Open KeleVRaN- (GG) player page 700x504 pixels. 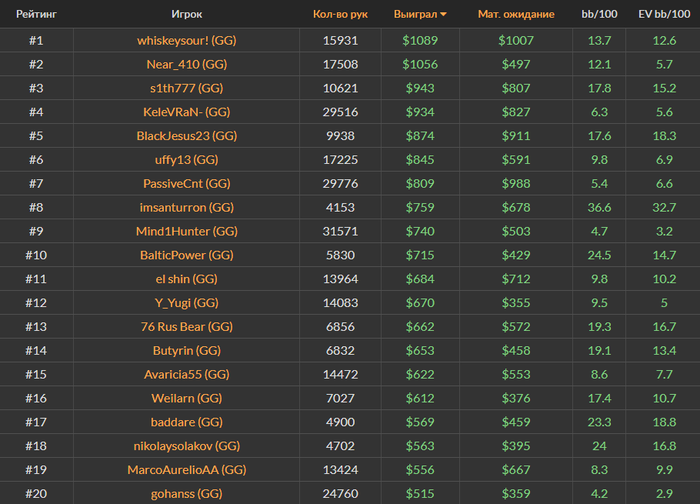[x=186, y=112]
